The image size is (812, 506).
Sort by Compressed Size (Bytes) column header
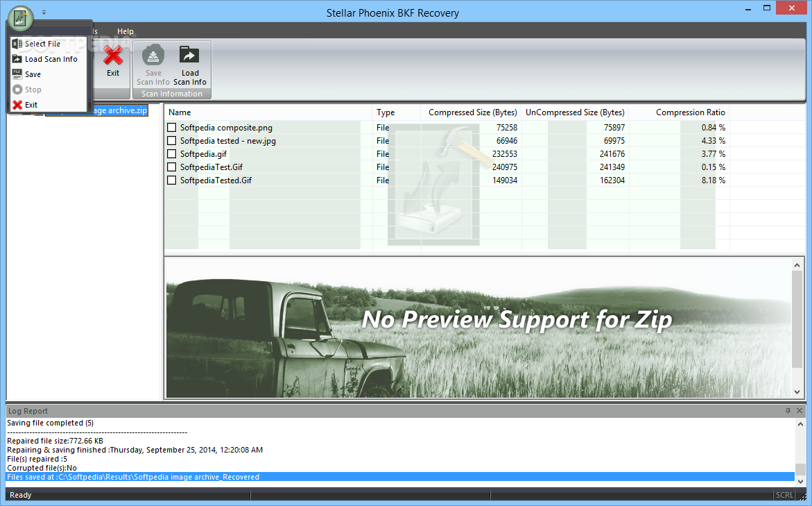coord(471,112)
